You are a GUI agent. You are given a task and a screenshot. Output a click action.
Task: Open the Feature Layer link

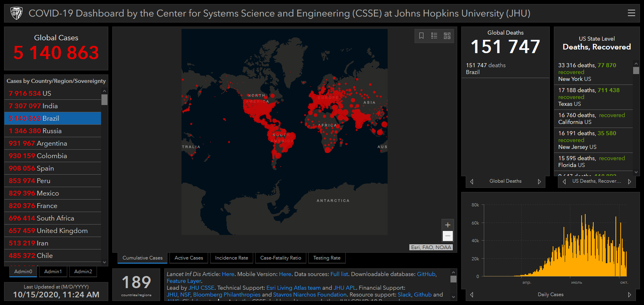(184, 281)
